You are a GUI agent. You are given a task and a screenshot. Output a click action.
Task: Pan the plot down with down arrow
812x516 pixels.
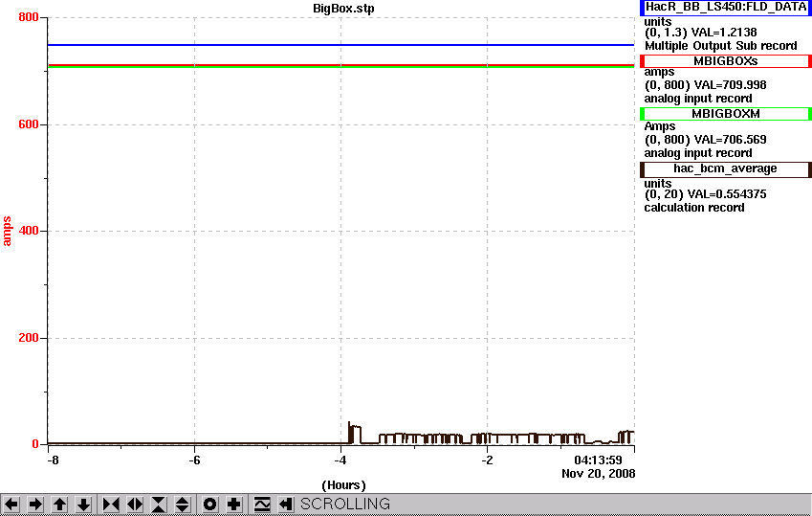click(x=83, y=505)
